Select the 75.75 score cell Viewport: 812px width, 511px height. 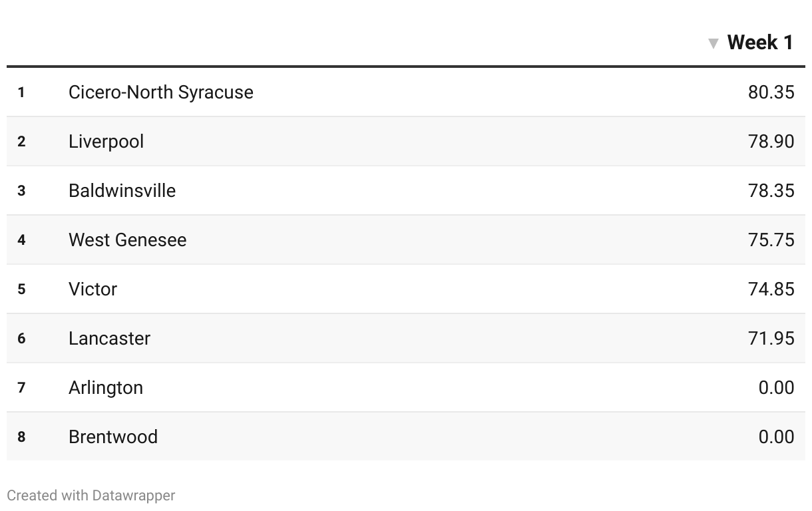click(x=771, y=240)
